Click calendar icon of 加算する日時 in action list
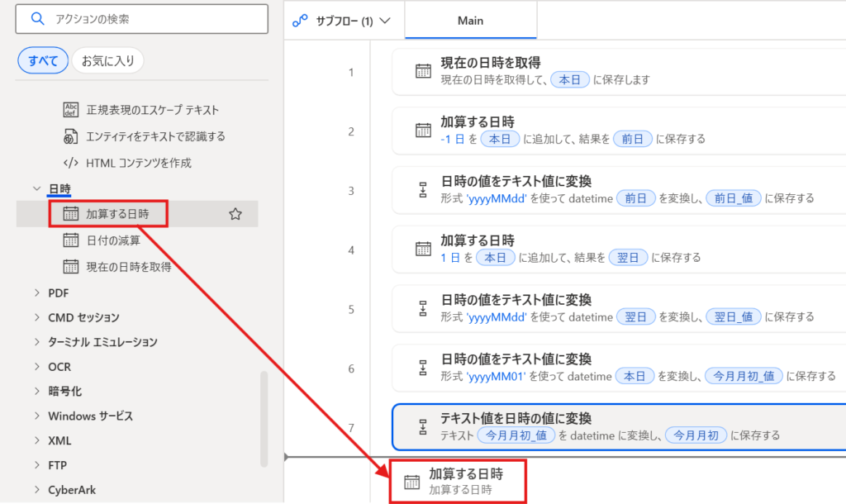 pyautogui.click(x=71, y=214)
